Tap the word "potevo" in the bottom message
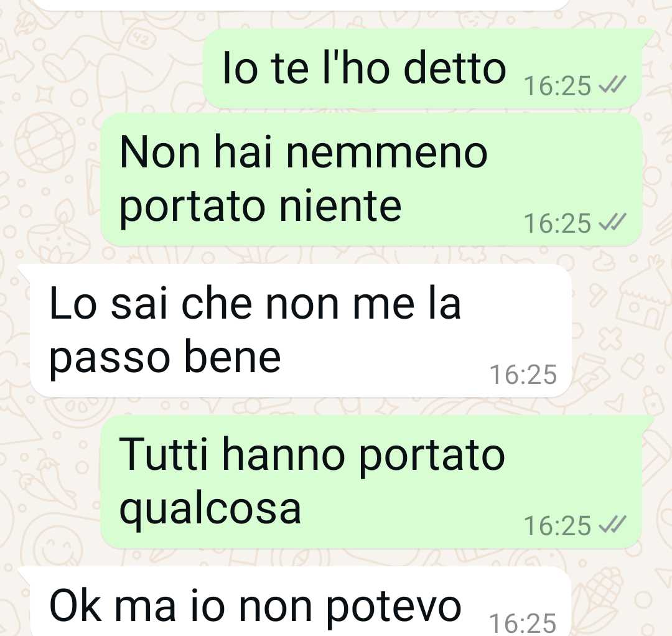Viewport: 672px width, 636px height. pyautogui.click(x=393, y=607)
